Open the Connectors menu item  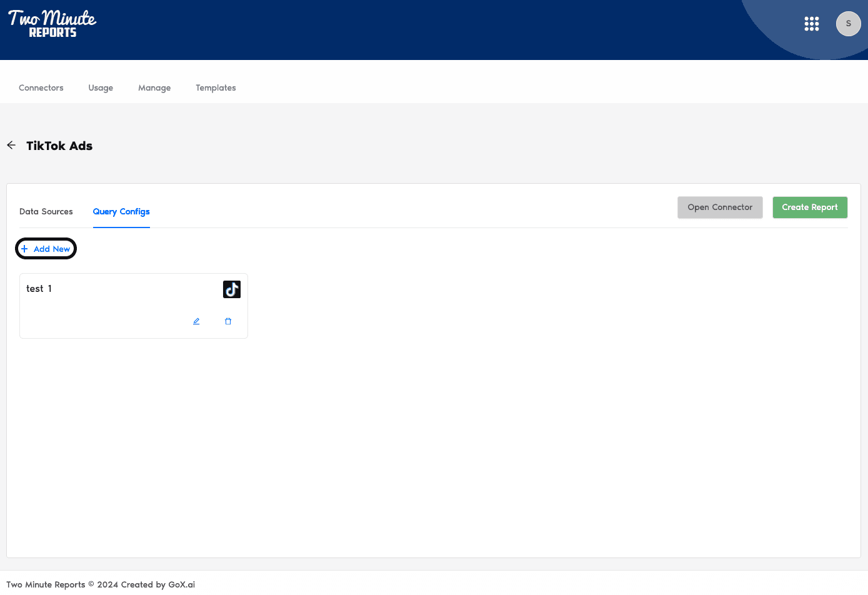click(41, 87)
